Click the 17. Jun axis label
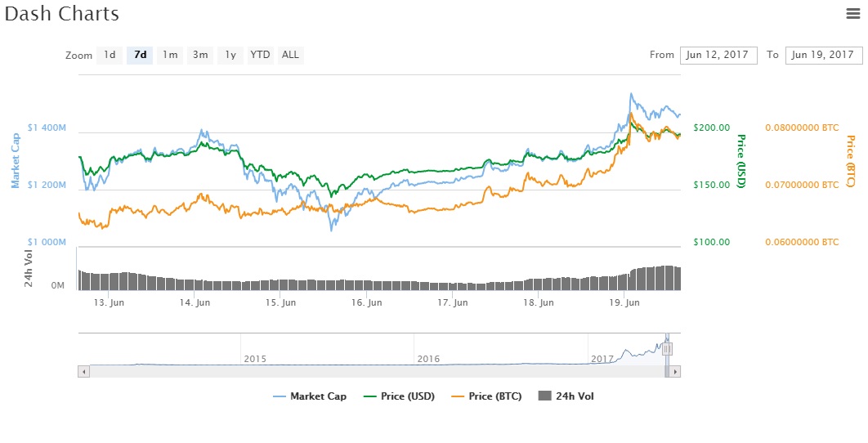The width and height of the screenshot is (868, 443). [452, 302]
